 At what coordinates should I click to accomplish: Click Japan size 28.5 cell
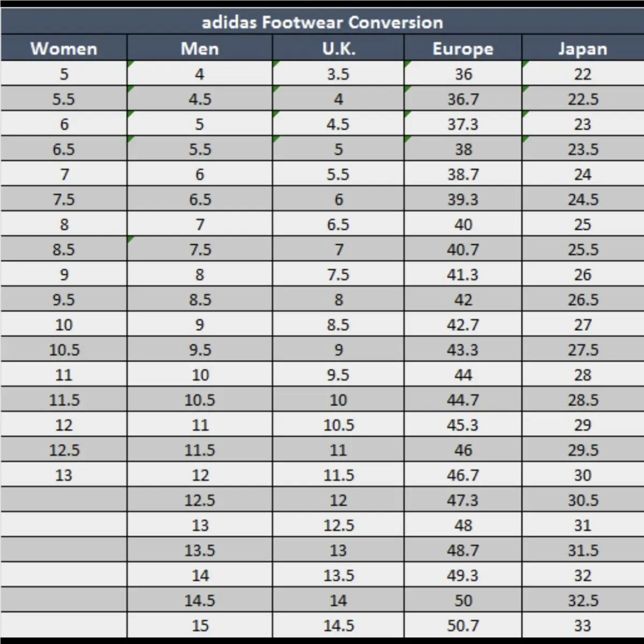pos(583,399)
